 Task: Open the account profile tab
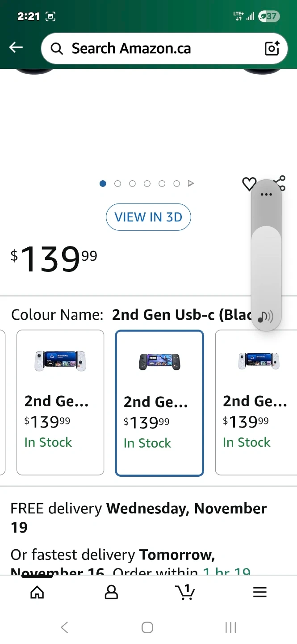click(x=111, y=592)
